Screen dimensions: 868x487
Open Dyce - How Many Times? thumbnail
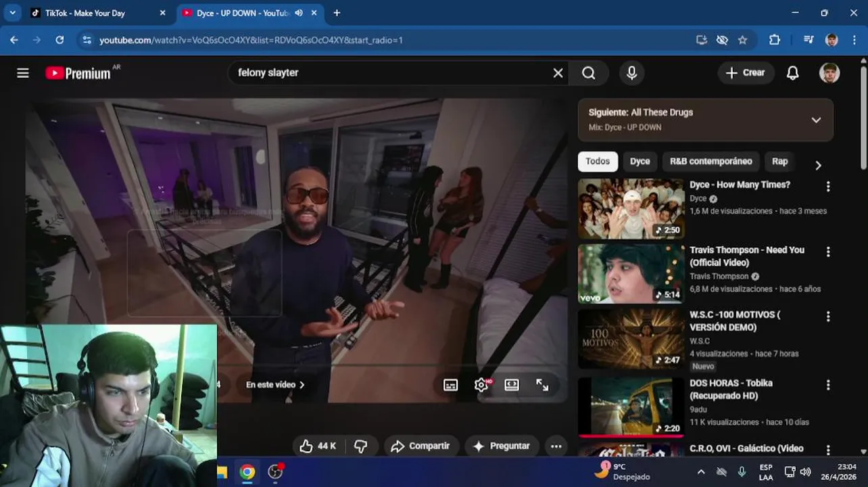tap(631, 208)
